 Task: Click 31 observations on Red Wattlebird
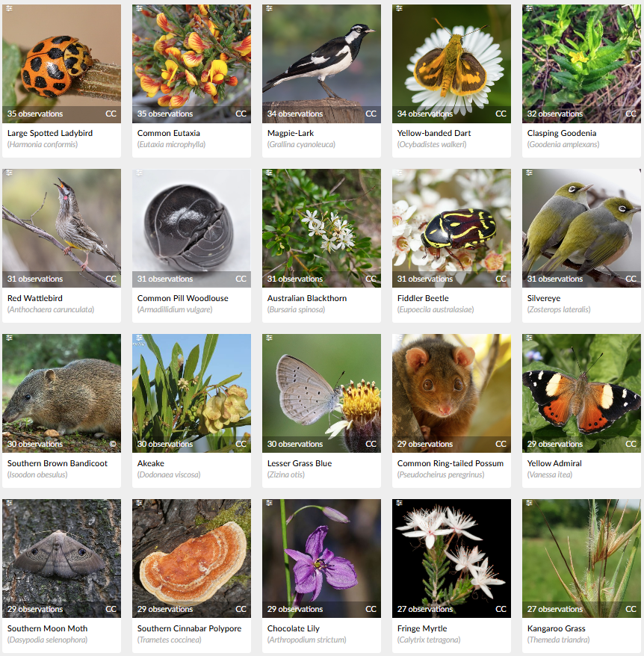[x=35, y=279]
